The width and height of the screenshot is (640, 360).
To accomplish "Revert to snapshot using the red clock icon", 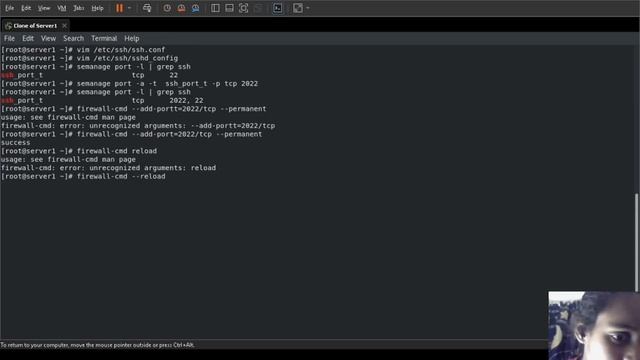I will (x=181, y=8).
